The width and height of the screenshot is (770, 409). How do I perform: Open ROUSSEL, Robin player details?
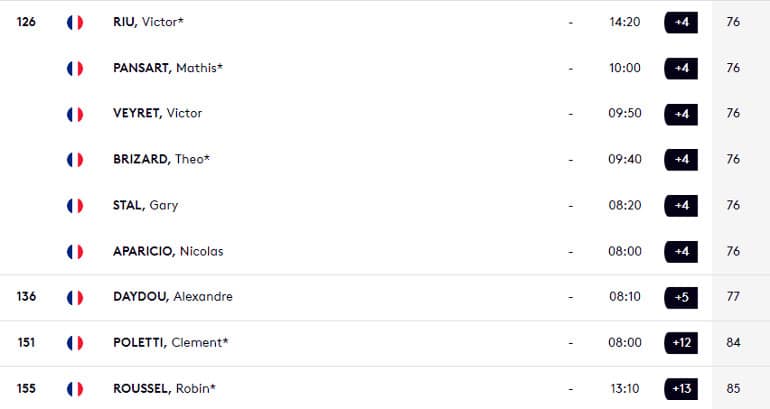point(164,388)
